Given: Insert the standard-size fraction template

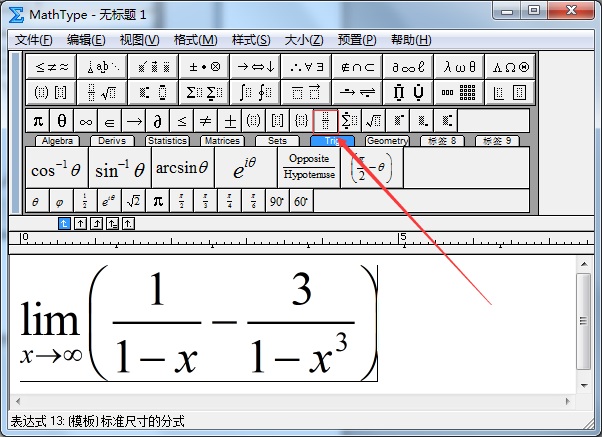Looking at the screenshot, I should tap(326, 121).
